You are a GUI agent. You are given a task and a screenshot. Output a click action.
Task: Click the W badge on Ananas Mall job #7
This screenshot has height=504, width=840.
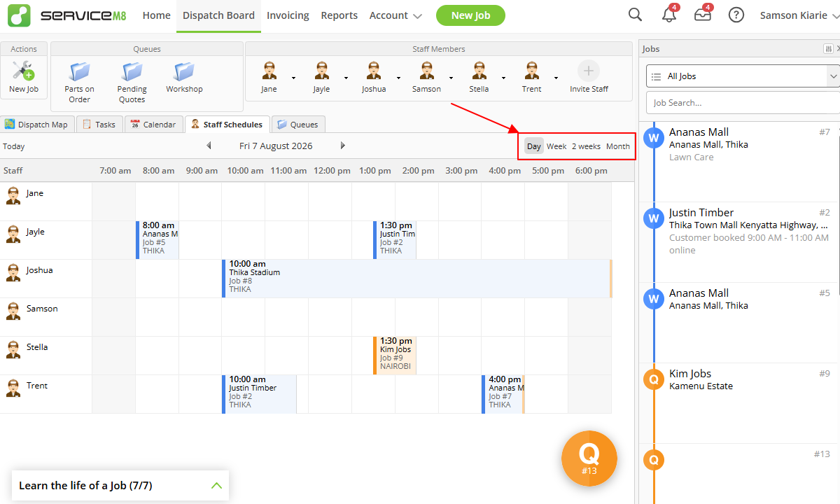(654, 138)
